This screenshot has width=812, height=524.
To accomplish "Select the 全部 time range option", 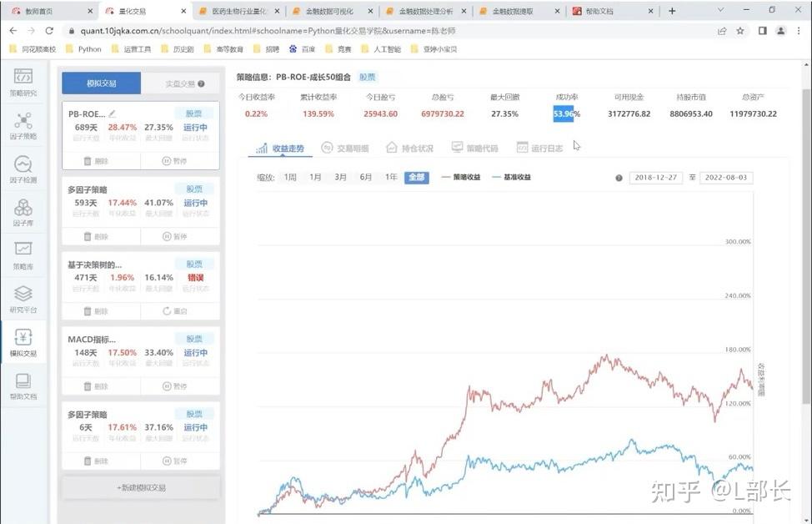I will (418, 177).
